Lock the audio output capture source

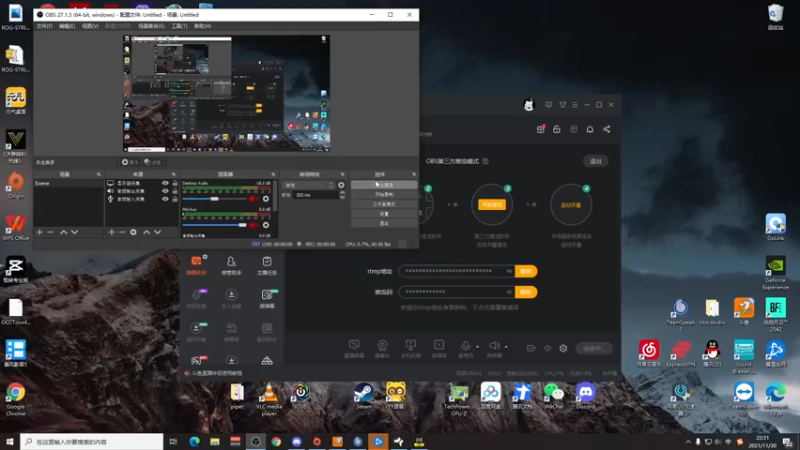tap(175, 191)
